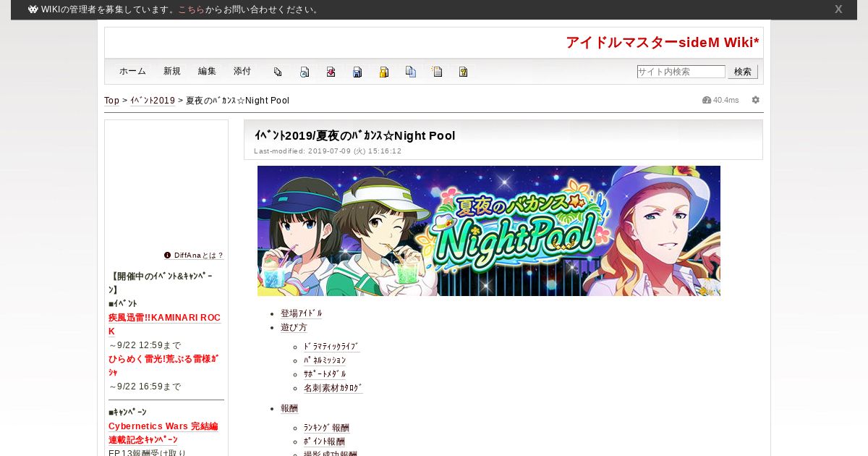Click the icon before WIKI管理者 notice
This screenshot has height=456, width=868.
coord(33,9)
